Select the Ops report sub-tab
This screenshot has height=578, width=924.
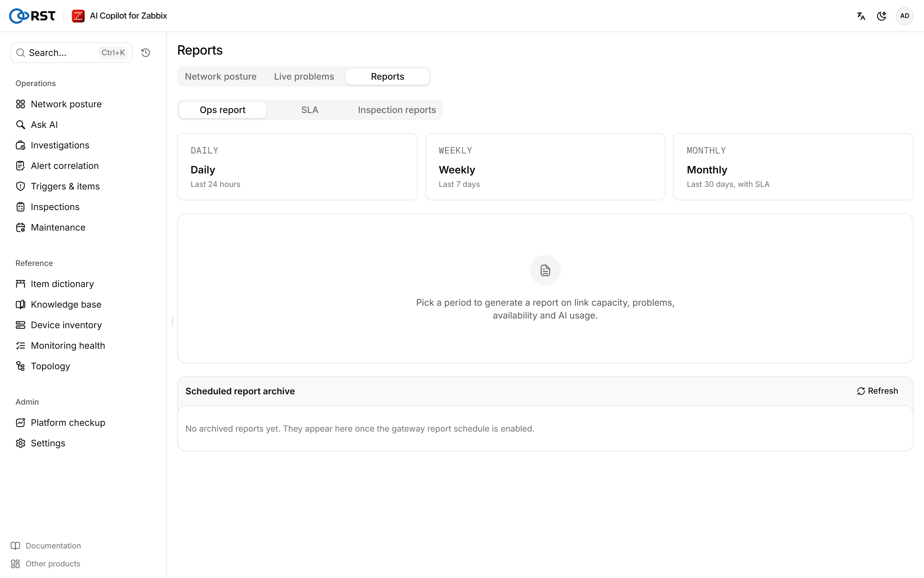coord(223,110)
